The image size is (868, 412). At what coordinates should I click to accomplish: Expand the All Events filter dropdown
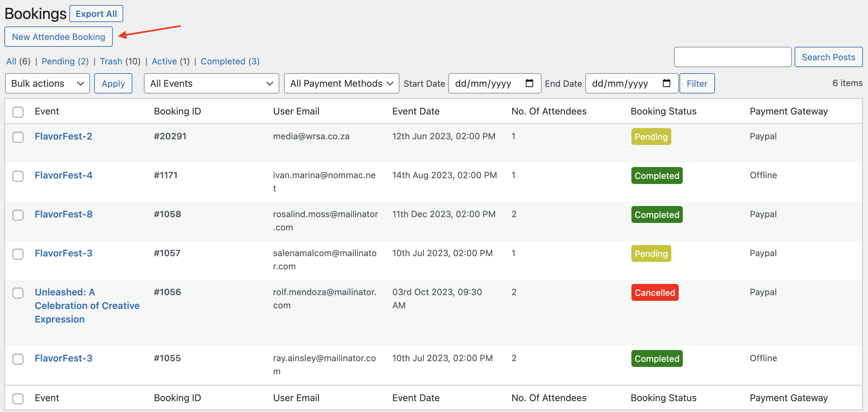(x=211, y=83)
